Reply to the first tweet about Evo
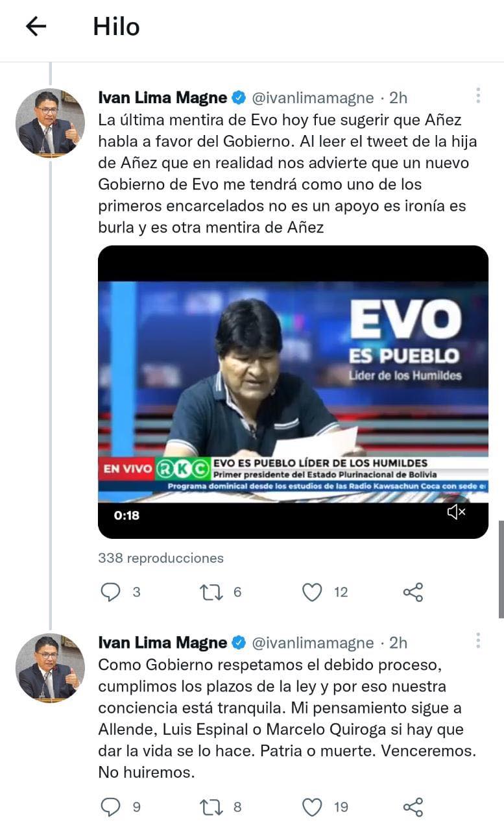Viewport: 504px width, 831px height. coord(112,591)
